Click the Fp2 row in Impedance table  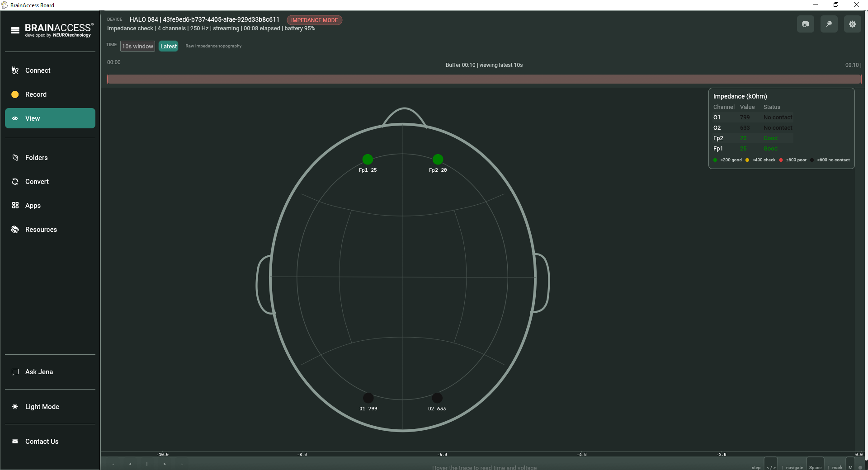point(753,138)
